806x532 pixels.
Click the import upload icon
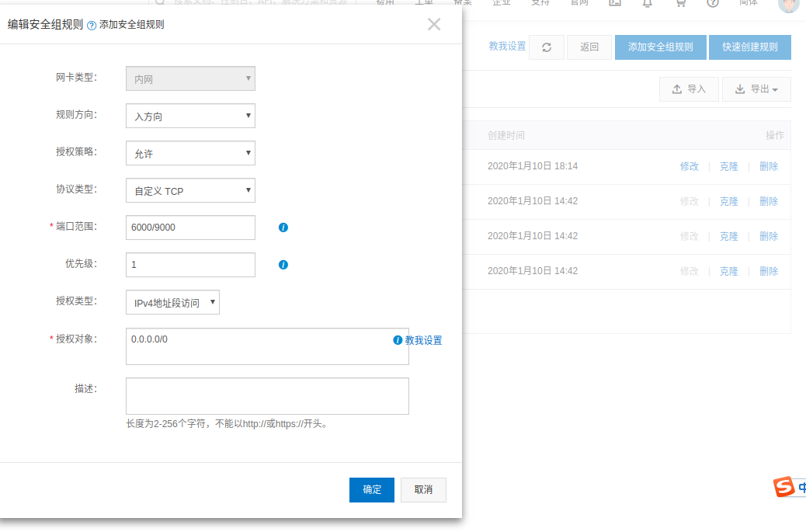click(x=677, y=89)
